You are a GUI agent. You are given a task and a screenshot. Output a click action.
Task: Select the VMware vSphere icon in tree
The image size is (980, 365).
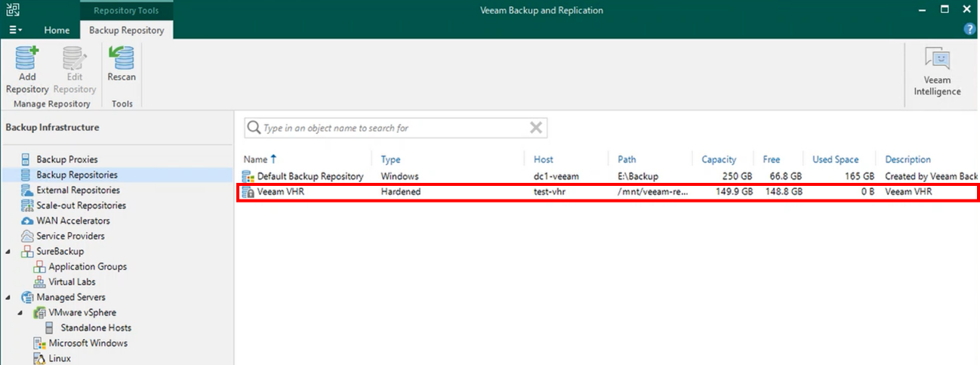pos(39,312)
